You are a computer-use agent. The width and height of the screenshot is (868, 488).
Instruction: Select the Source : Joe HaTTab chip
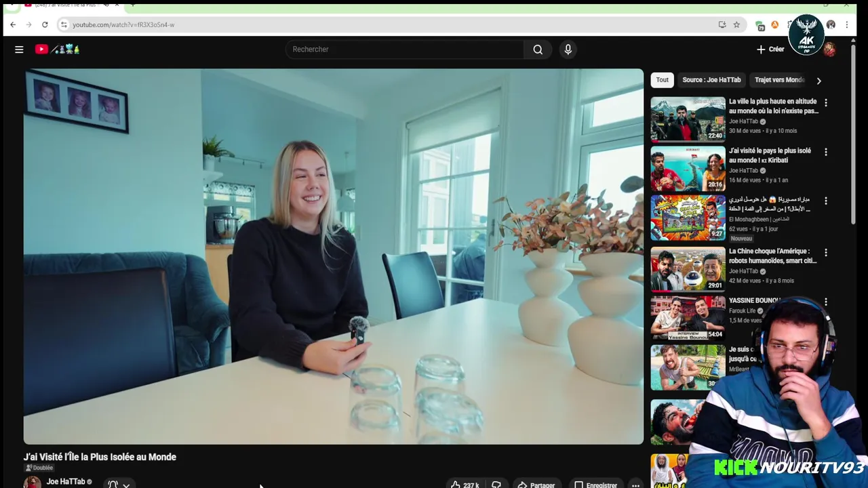pyautogui.click(x=711, y=80)
